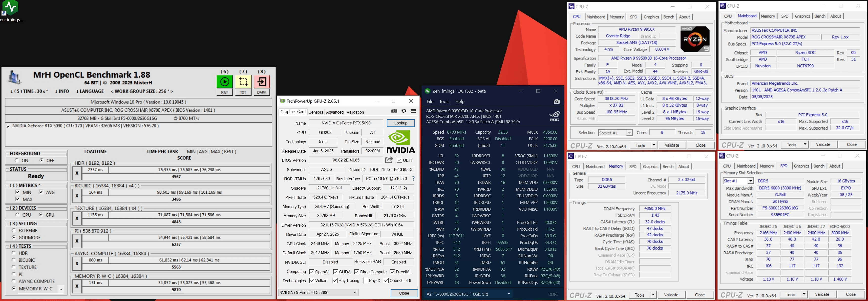Click the CPU-Z Name field AMD Ryzen 9 9950X
This screenshot has height=301, width=868.
click(x=636, y=29)
